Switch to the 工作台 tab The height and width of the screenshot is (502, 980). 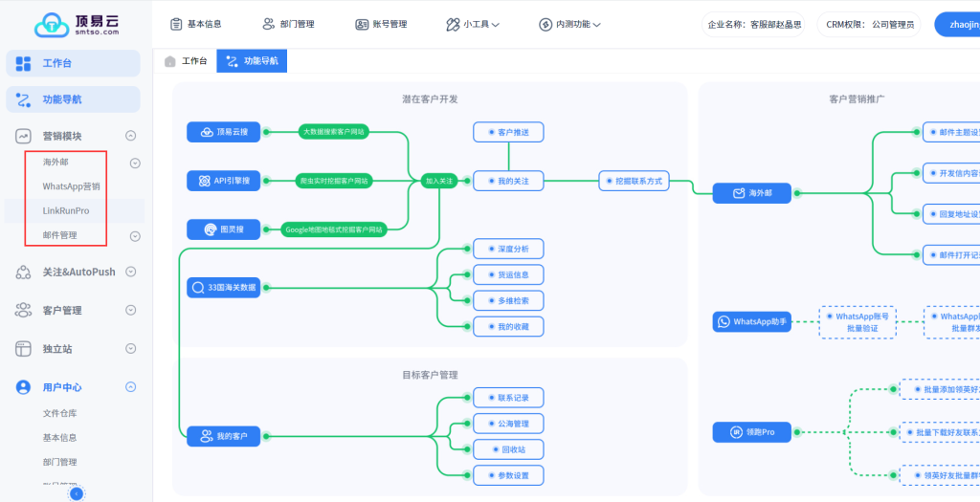pos(186,61)
